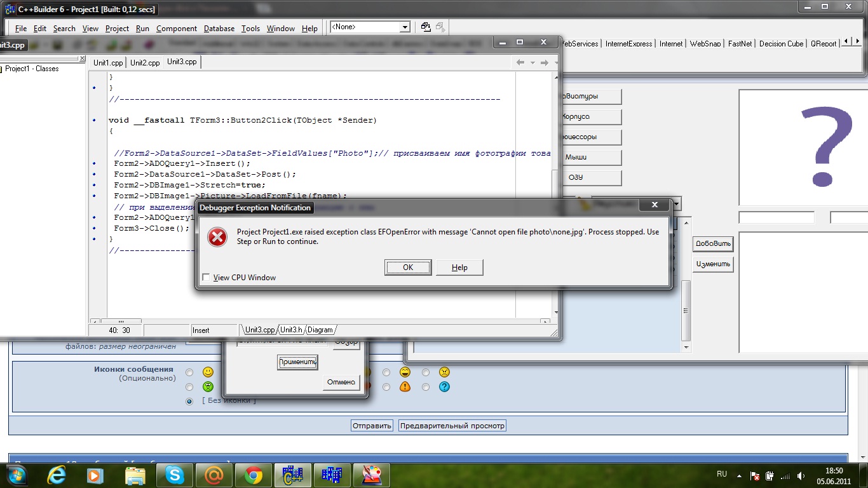The image size is (868, 488).
Task: Enable the View CPU Window checkbox
Action: [206, 277]
